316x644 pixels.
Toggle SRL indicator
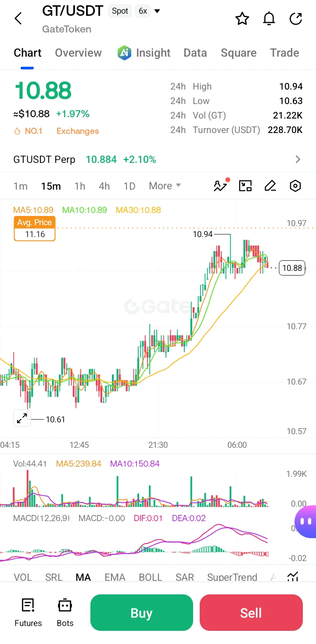(x=54, y=577)
